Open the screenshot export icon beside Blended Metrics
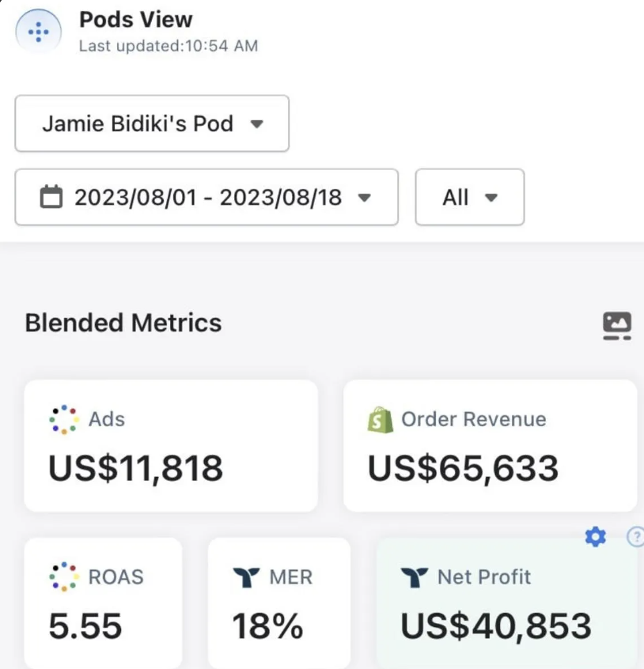 click(x=616, y=324)
